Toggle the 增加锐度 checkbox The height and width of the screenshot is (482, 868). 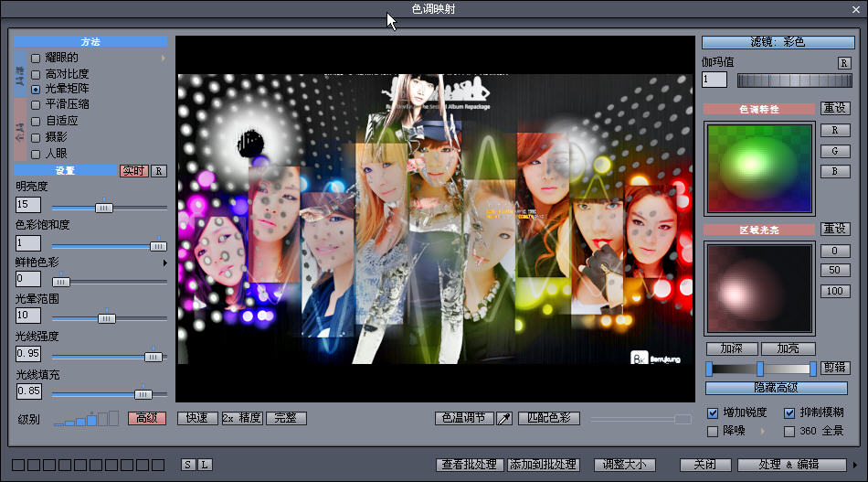tap(713, 412)
